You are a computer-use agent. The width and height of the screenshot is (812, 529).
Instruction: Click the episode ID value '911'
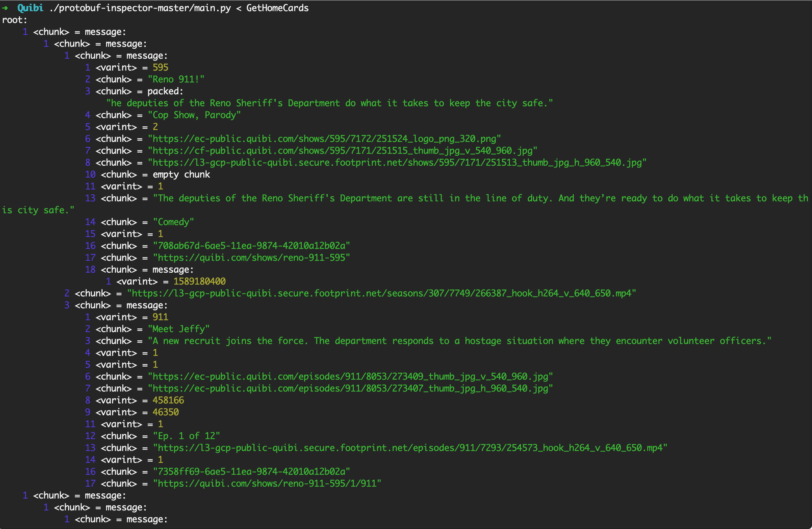(x=161, y=317)
